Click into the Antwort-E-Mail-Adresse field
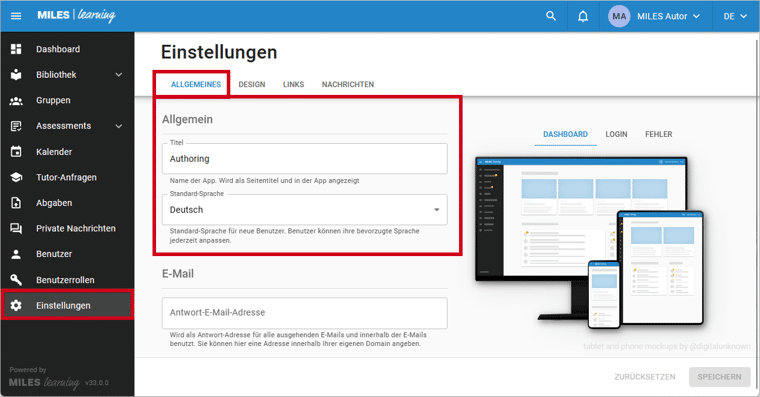 pos(304,313)
